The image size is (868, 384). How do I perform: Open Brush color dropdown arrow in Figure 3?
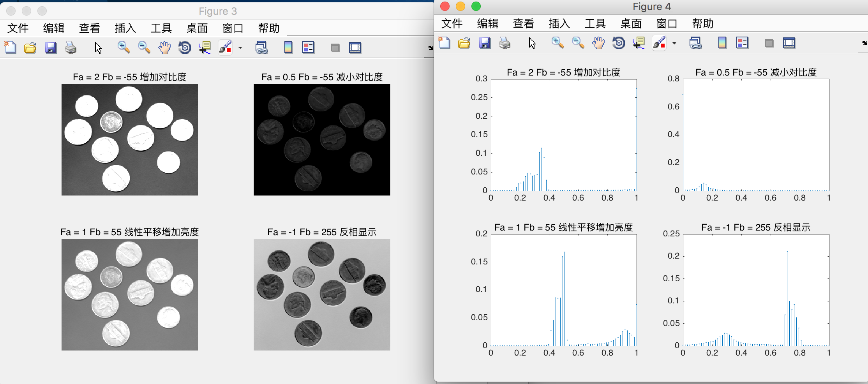(240, 48)
